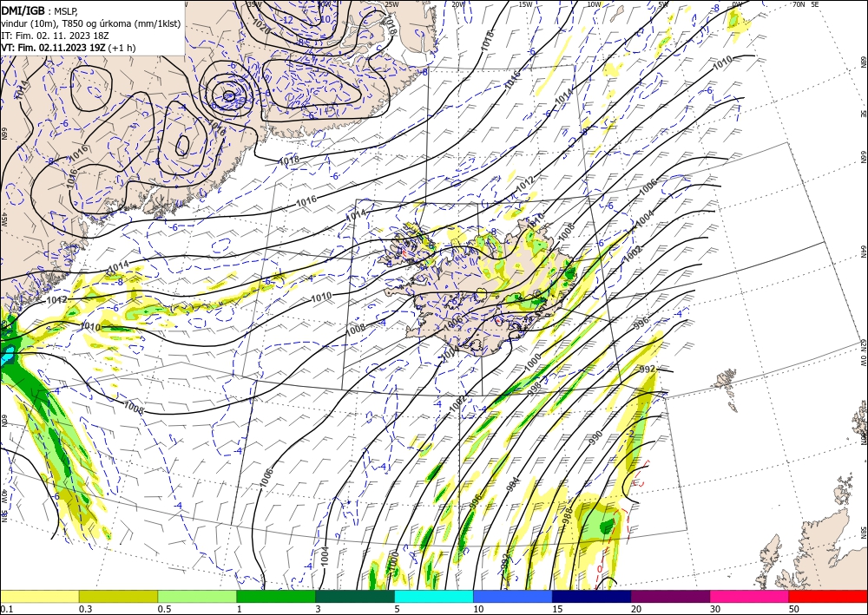
Task: Click legend value 1 below the color bar
Action: [240, 609]
